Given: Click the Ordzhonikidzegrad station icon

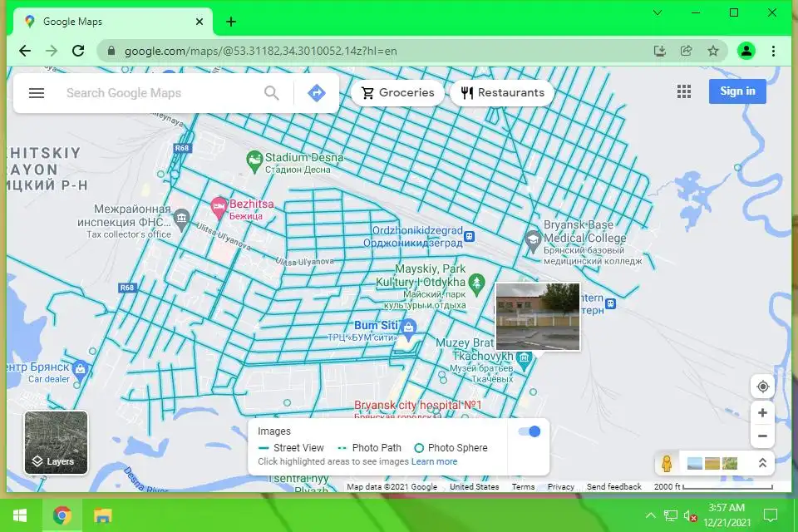Looking at the screenshot, I should click(469, 236).
